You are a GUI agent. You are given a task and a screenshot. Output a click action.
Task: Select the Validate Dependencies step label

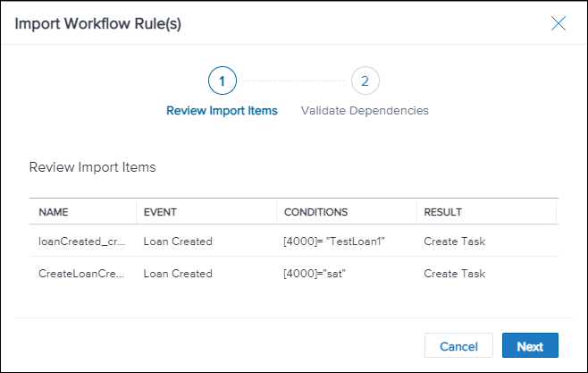tap(365, 111)
